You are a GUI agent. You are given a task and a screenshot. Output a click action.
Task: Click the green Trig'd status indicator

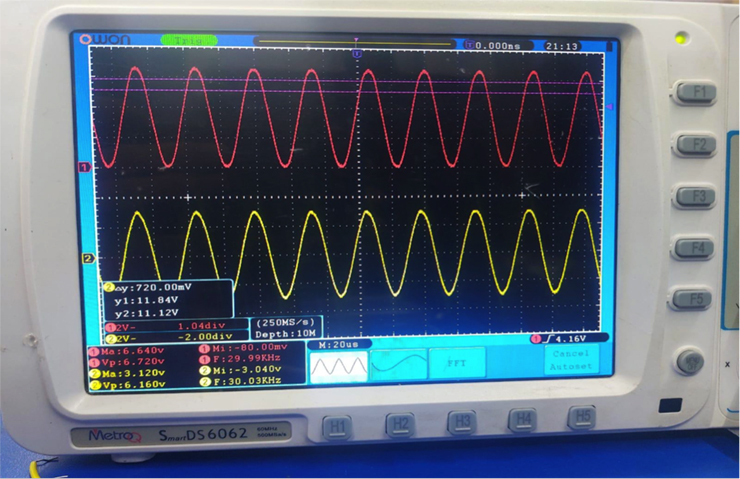click(x=188, y=40)
